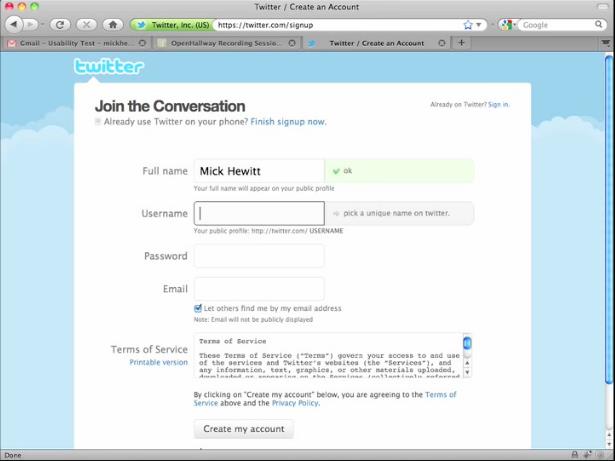Click in the Google search box
The width and height of the screenshot is (615, 461).
click(556, 25)
